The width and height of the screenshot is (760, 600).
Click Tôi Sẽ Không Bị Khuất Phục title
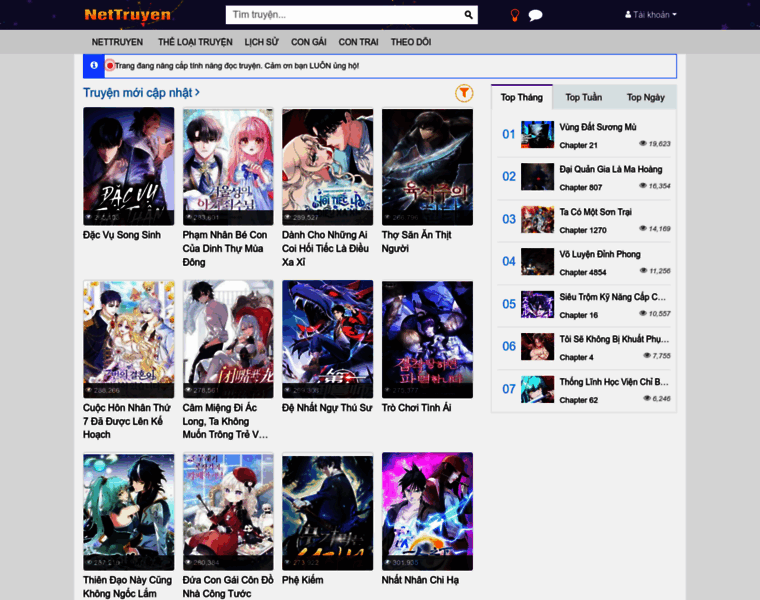[614, 339]
